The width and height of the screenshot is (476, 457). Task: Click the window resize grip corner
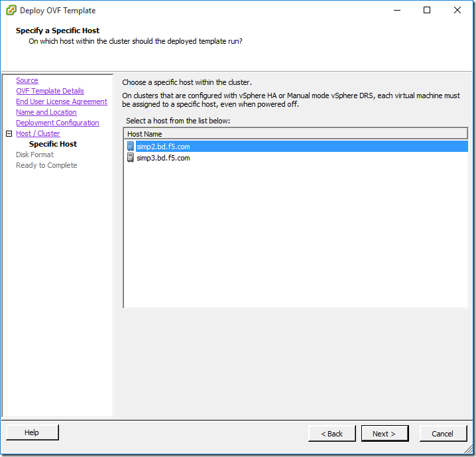coord(469,449)
